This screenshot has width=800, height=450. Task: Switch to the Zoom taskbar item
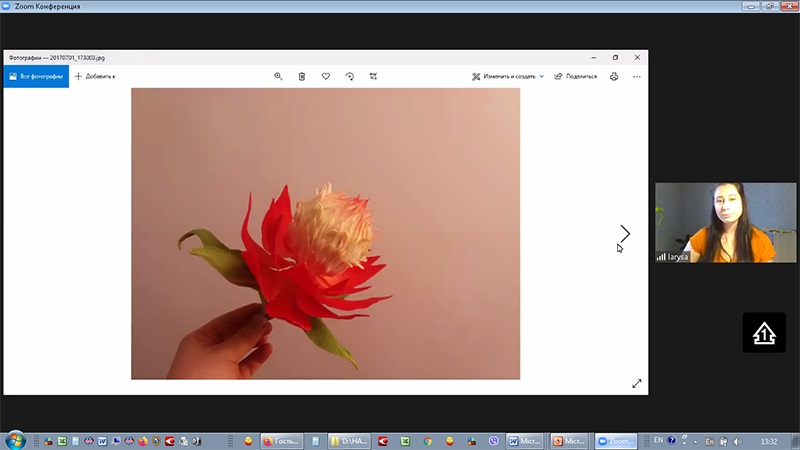tap(615, 440)
